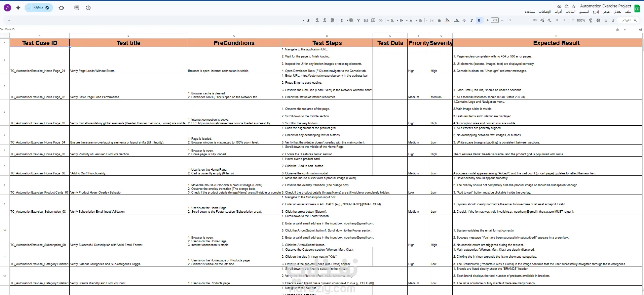
Task: Decrease font size with minus button
Action: pos(502,20)
